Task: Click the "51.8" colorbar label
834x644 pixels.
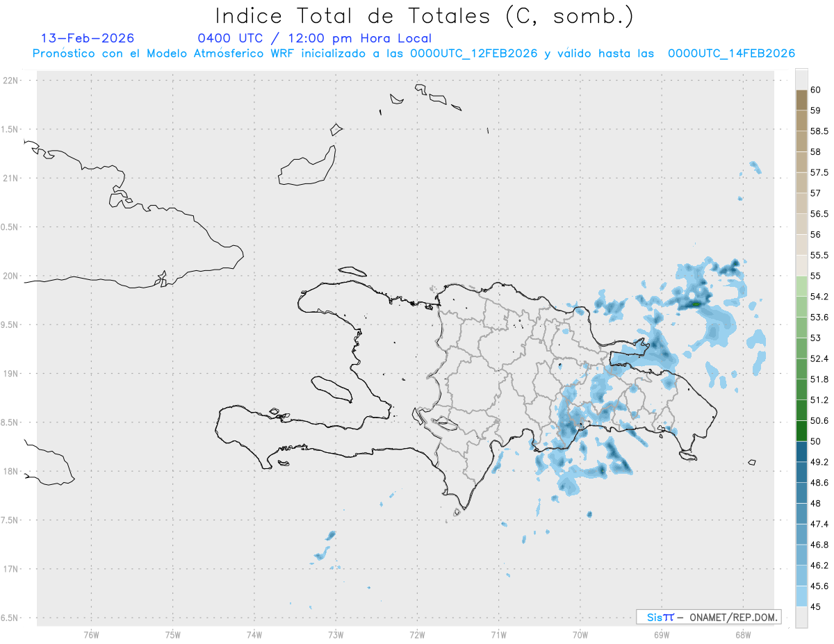Action: coord(819,379)
